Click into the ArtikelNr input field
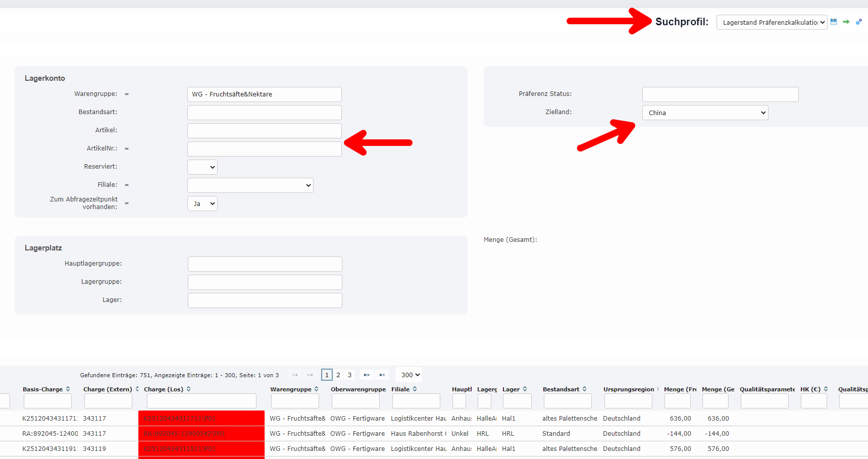 tap(264, 148)
